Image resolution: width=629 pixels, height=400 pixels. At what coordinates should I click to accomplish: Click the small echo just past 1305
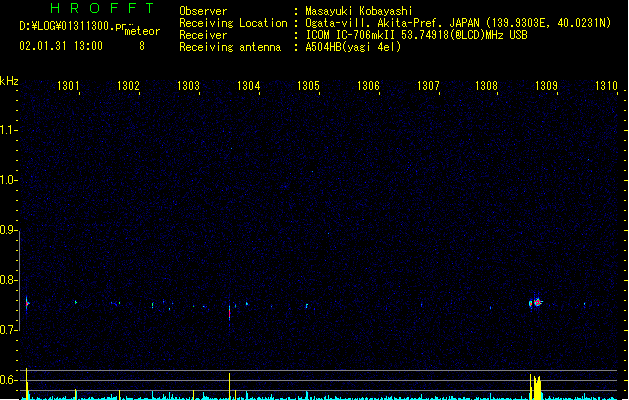[307, 306]
